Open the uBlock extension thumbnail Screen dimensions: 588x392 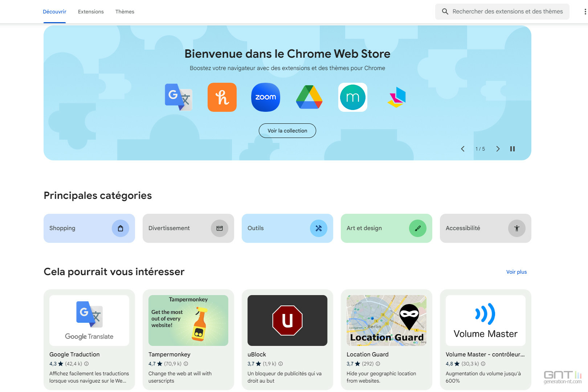click(x=287, y=320)
